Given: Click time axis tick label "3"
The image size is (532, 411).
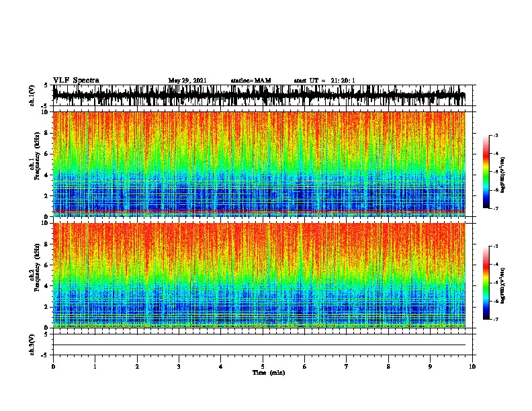Looking at the screenshot, I should click(179, 367).
